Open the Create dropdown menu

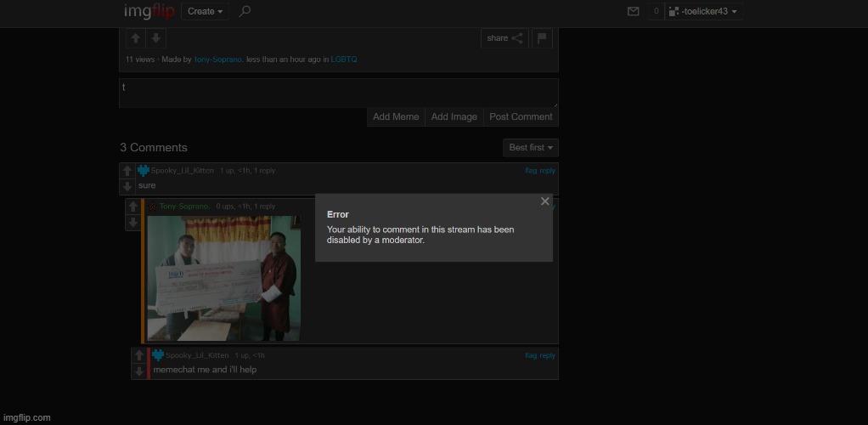[206, 12]
